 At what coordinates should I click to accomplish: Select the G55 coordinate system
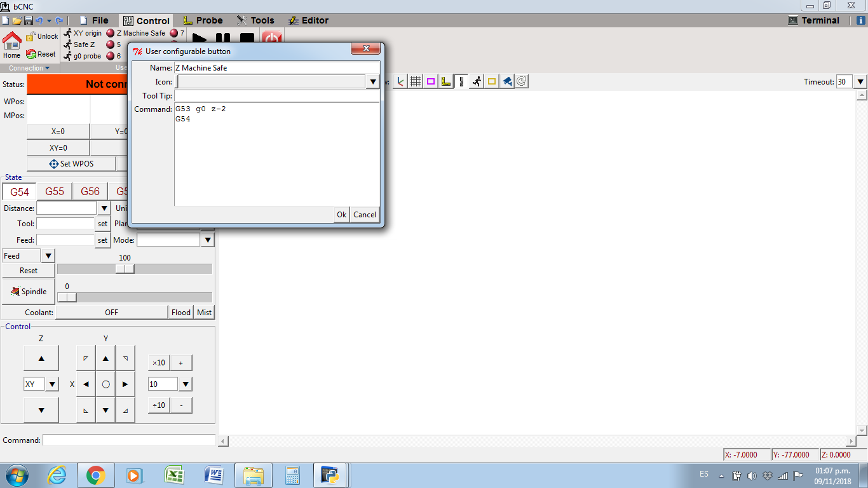click(x=55, y=191)
